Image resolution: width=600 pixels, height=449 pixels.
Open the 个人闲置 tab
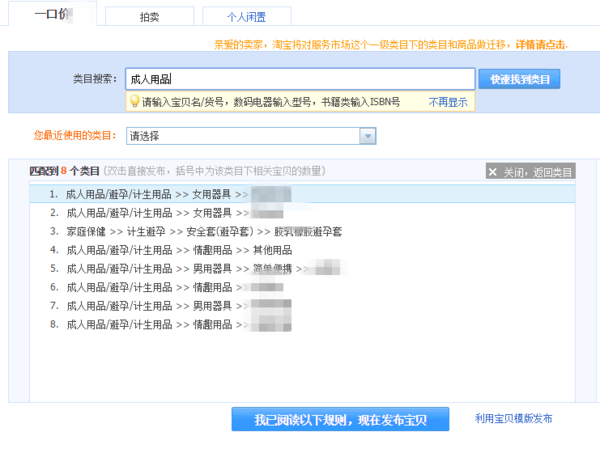tap(247, 17)
